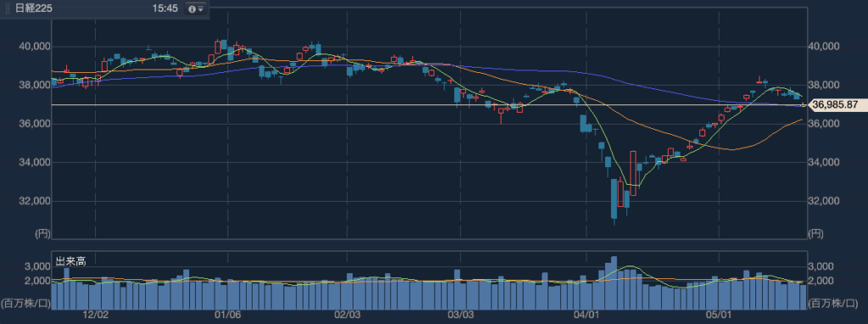Click the right (円) unit label
Image resolution: width=868 pixels, height=324 pixels.
[816, 234]
